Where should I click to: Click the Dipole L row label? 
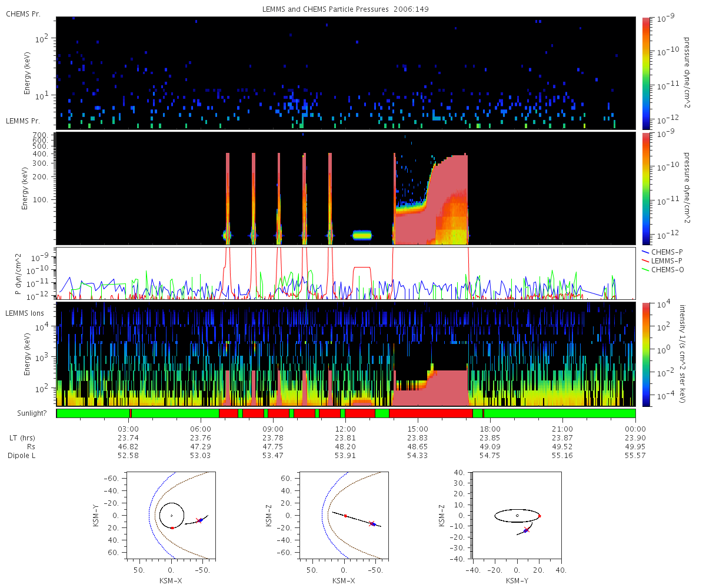[24, 456]
